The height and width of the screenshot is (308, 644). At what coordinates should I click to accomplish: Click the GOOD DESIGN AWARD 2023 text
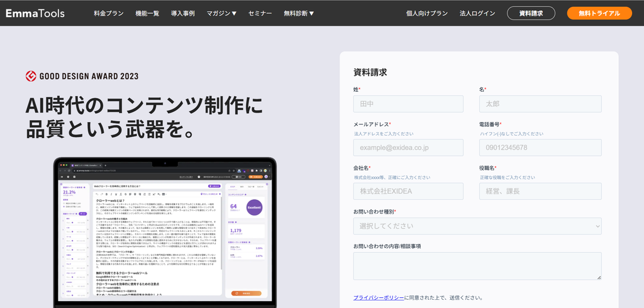(x=89, y=76)
